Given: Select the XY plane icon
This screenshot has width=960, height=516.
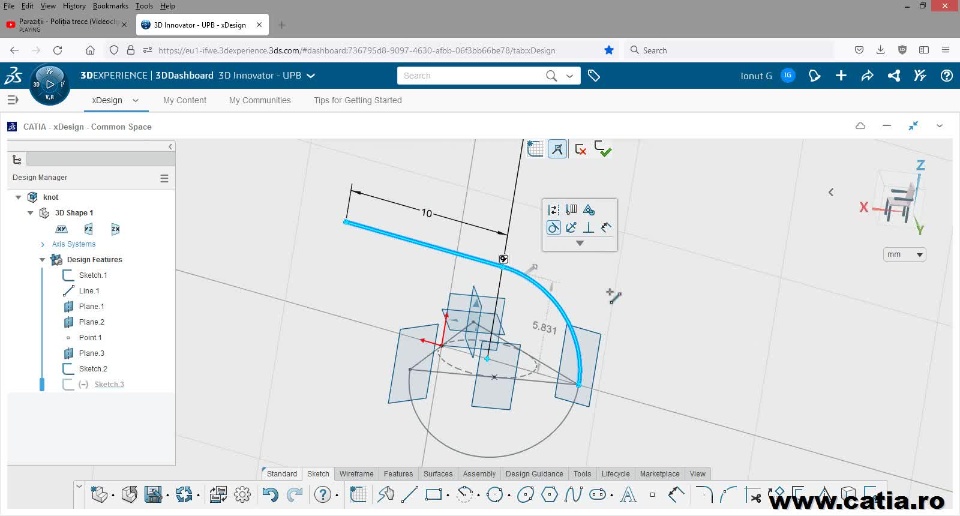Looking at the screenshot, I should pos(61,229).
